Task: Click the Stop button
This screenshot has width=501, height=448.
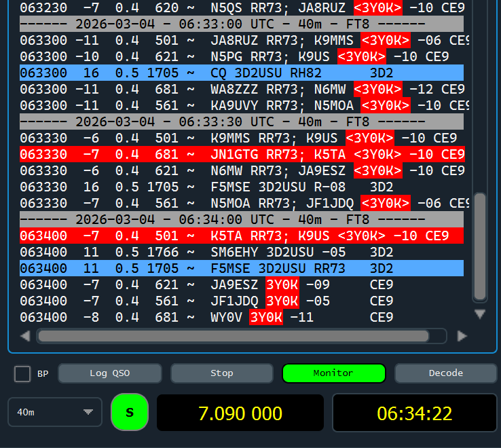Action: coord(222,373)
